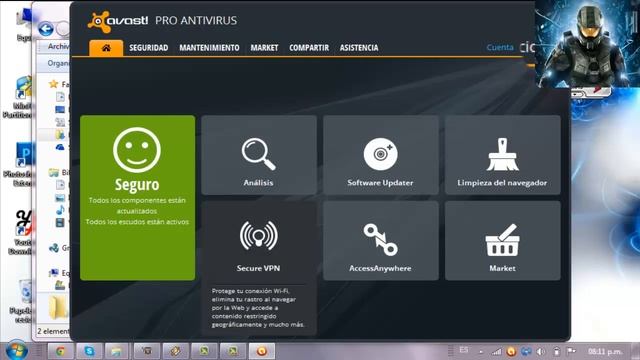Launch the Software Updater tile
This screenshot has height=360, width=640.
[380, 155]
